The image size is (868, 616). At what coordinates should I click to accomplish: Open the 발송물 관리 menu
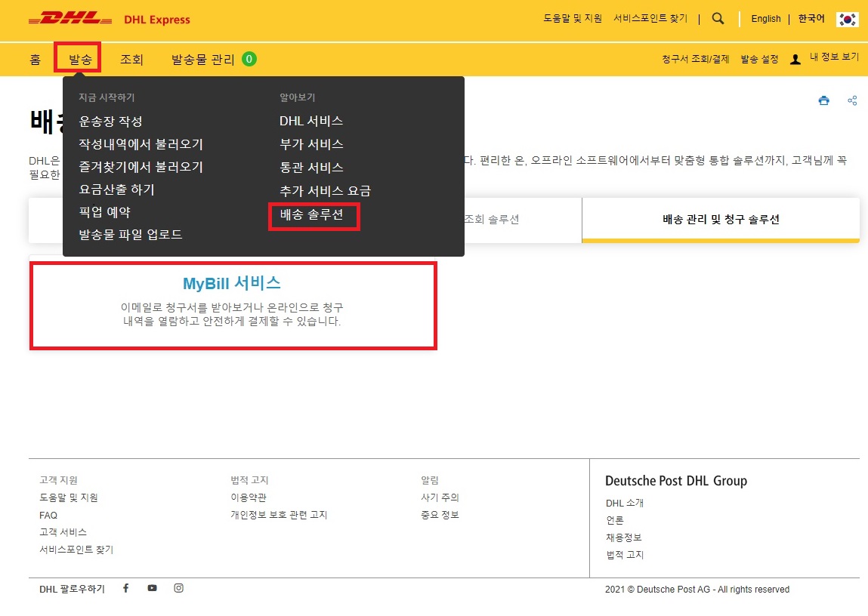[x=203, y=59]
